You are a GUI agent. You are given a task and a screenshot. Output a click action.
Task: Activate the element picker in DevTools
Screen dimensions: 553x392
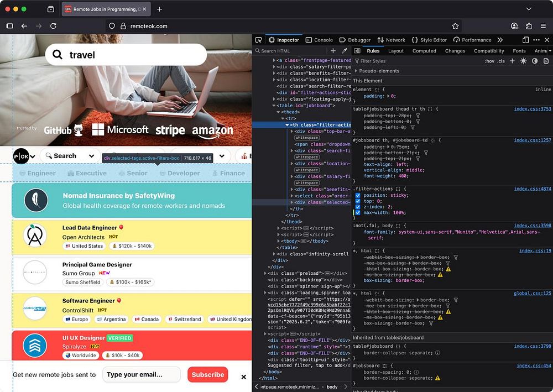click(258, 40)
